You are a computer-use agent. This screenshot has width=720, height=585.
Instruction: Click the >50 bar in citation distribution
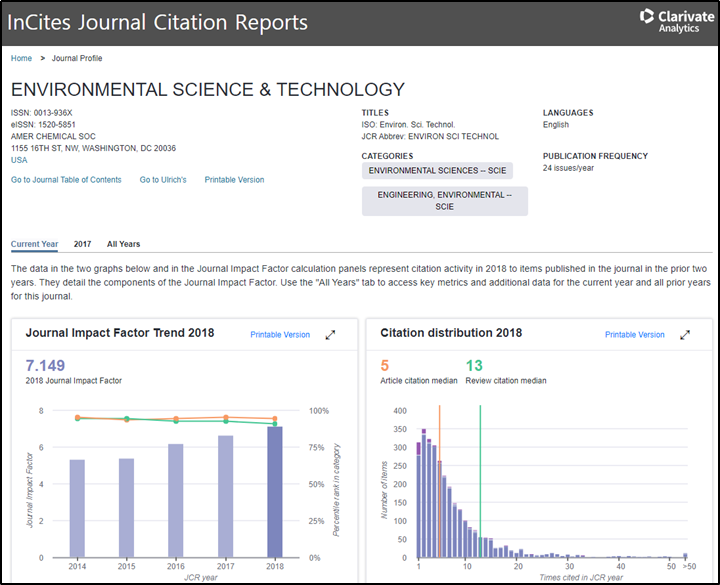tap(685, 556)
